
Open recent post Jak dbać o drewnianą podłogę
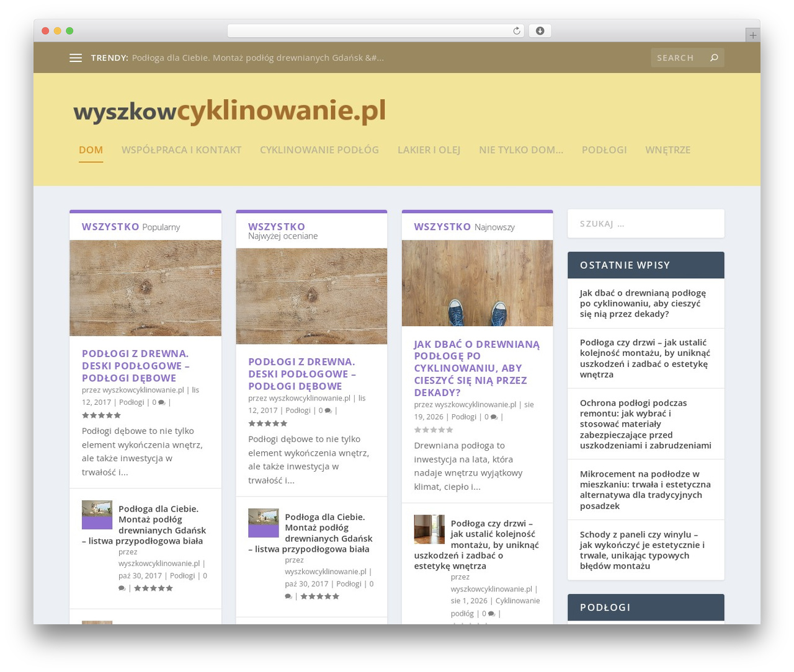pos(643,304)
